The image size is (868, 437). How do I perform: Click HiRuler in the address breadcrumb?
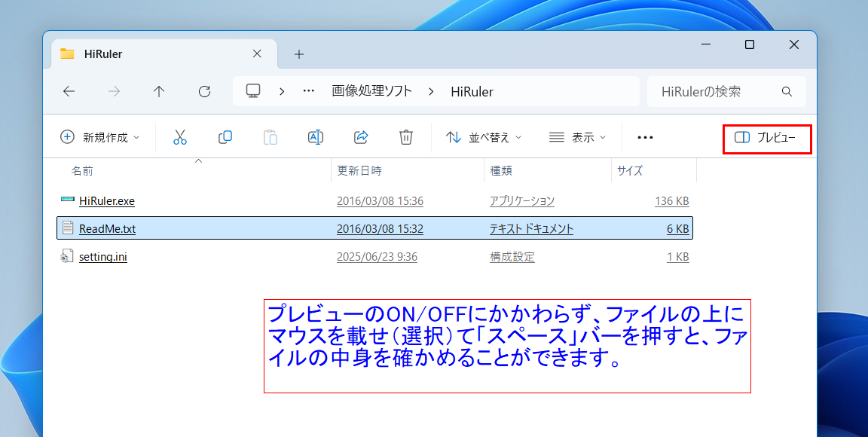pos(472,92)
